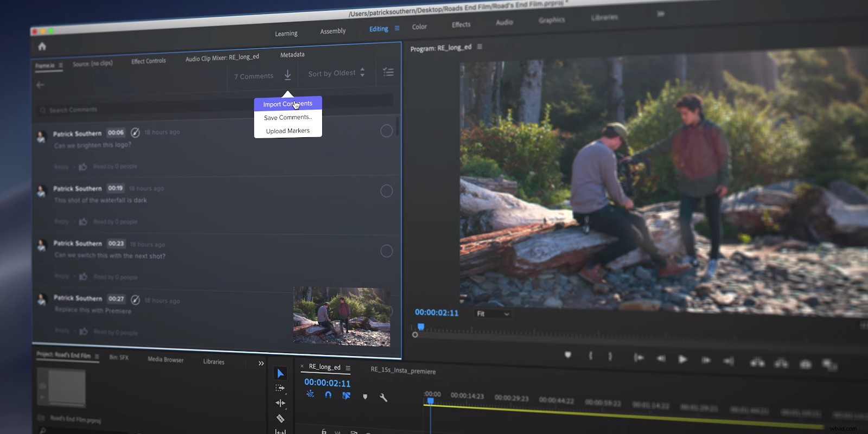Open the Fit zoom level dropdown

click(x=493, y=314)
